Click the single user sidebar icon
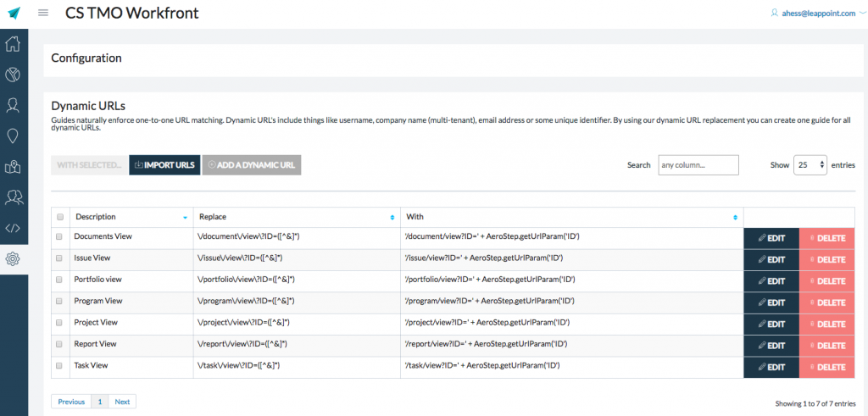Screen dimensions: 868x416 pyautogui.click(x=14, y=105)
